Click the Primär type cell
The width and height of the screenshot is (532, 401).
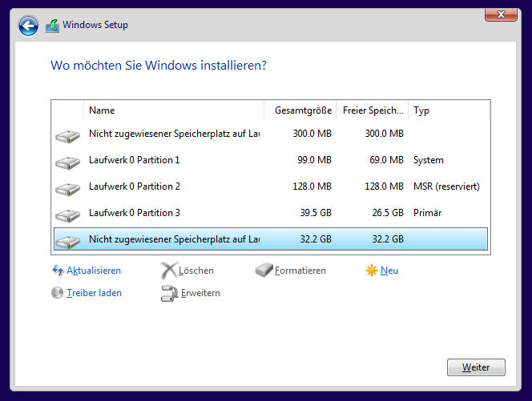pos(428,213)
